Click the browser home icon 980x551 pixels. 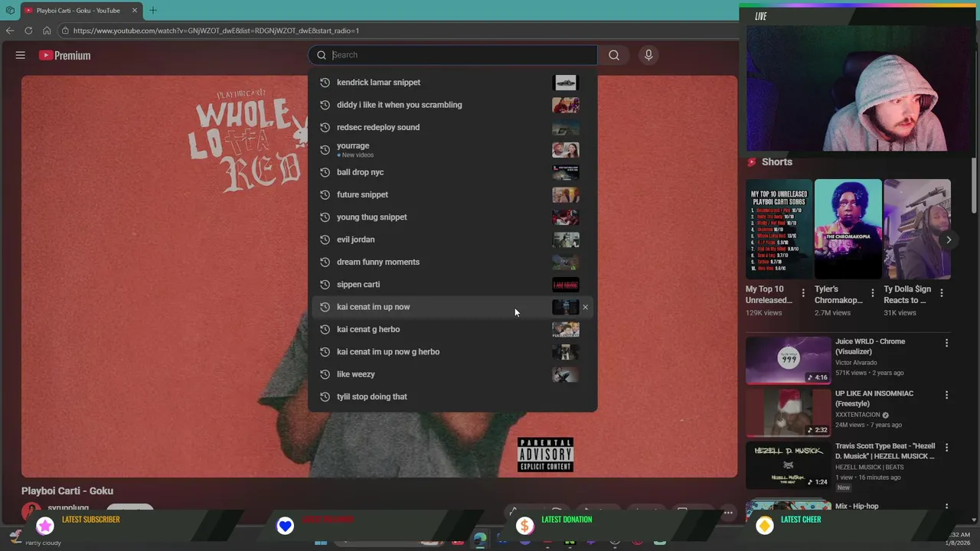tap(47, 31)
